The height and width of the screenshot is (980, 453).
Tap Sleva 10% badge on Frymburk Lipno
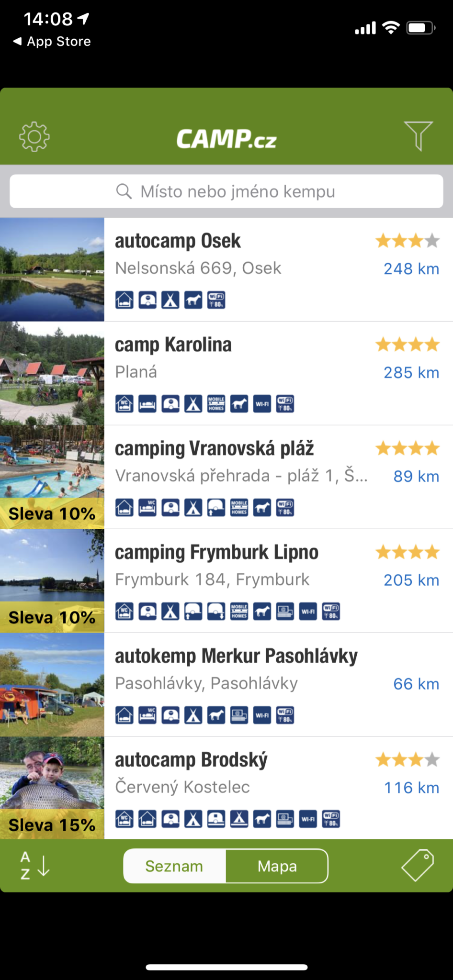52,617
